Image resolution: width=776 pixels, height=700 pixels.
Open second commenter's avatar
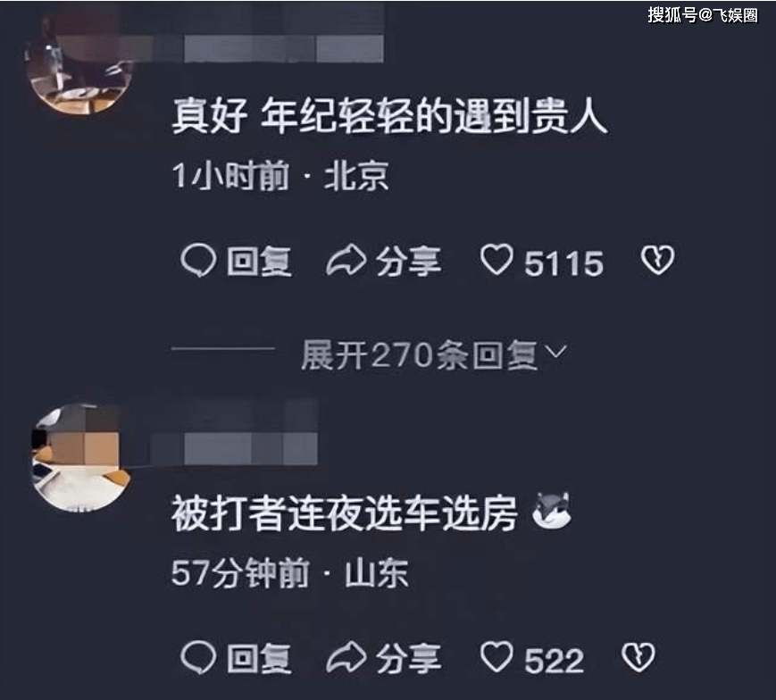80,458
